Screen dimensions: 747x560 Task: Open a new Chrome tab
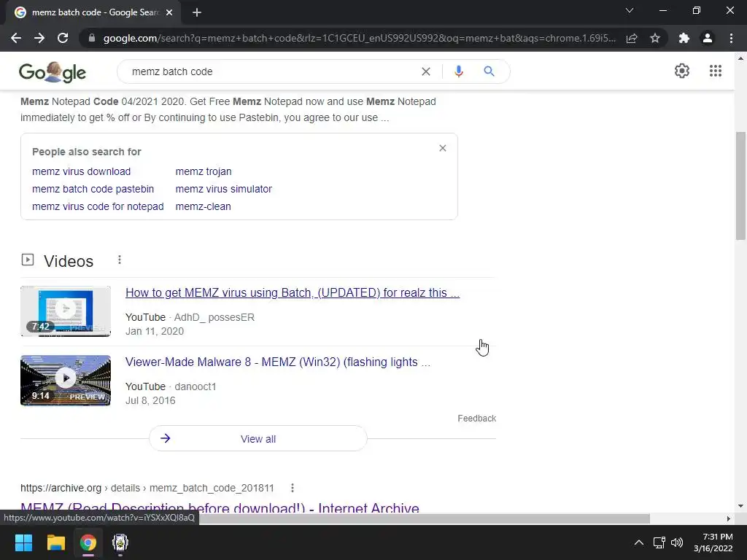[x=197, y=12]
